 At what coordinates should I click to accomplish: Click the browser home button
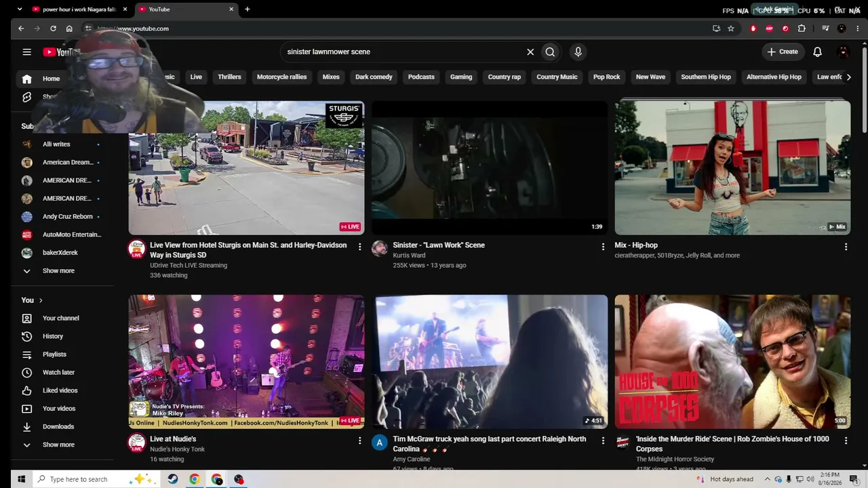point(69,28)
